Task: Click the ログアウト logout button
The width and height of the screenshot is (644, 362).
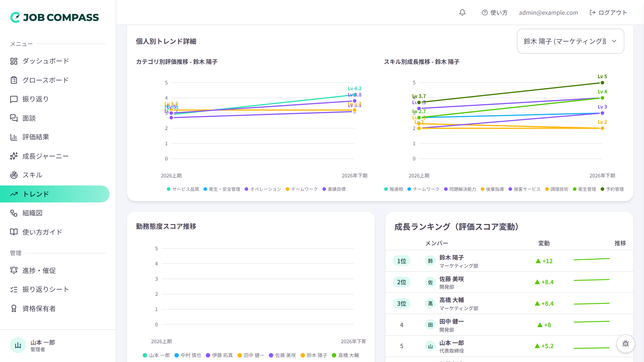Action: pos(608,13)
